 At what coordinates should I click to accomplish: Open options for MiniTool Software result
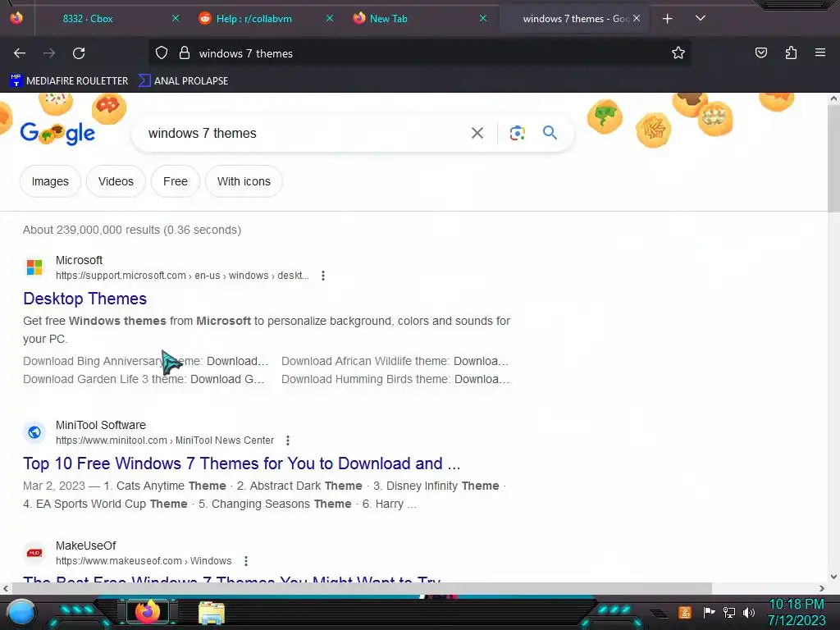pos(288,441)
